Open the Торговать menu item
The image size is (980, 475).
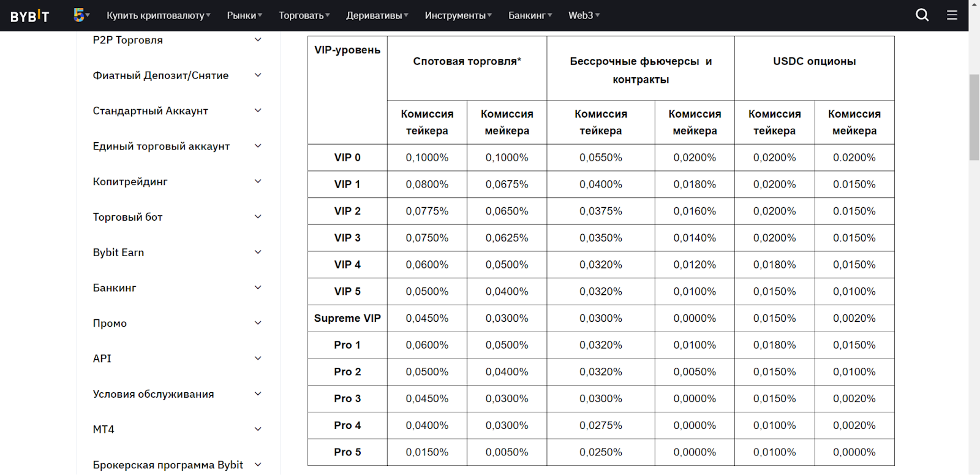(304, 15)
